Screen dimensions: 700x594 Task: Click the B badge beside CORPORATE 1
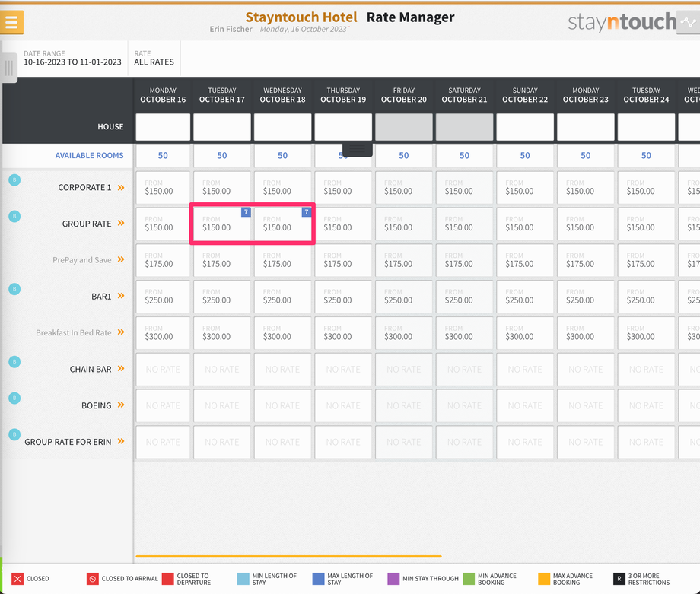click(14, 180)
